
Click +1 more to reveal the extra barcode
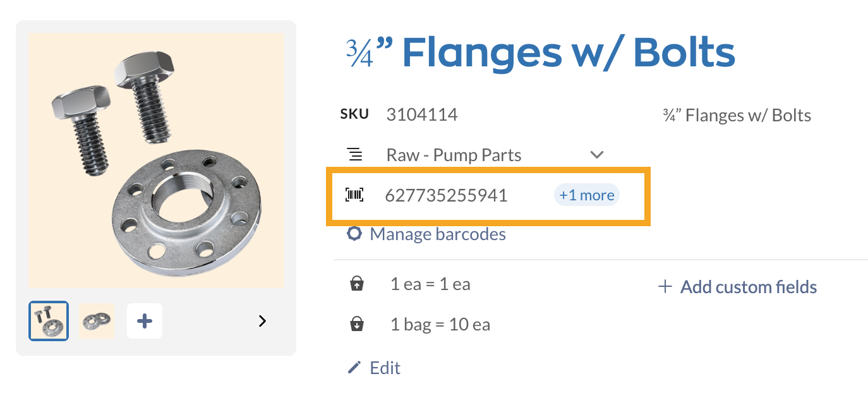pyautogui.click(x=586, y=195)
